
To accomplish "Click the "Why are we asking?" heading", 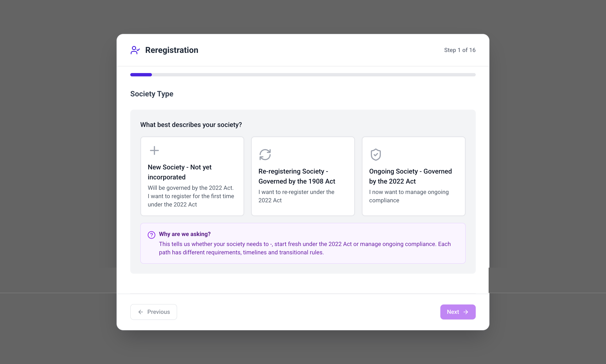I will [185, 234].
